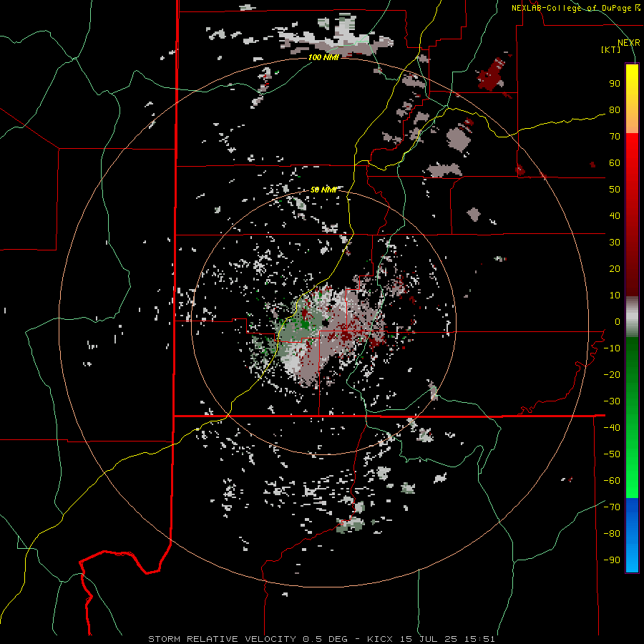Screen dimensions: 644x644
Task: Click the -90 value on the color scale
Action: click(612, 560)
